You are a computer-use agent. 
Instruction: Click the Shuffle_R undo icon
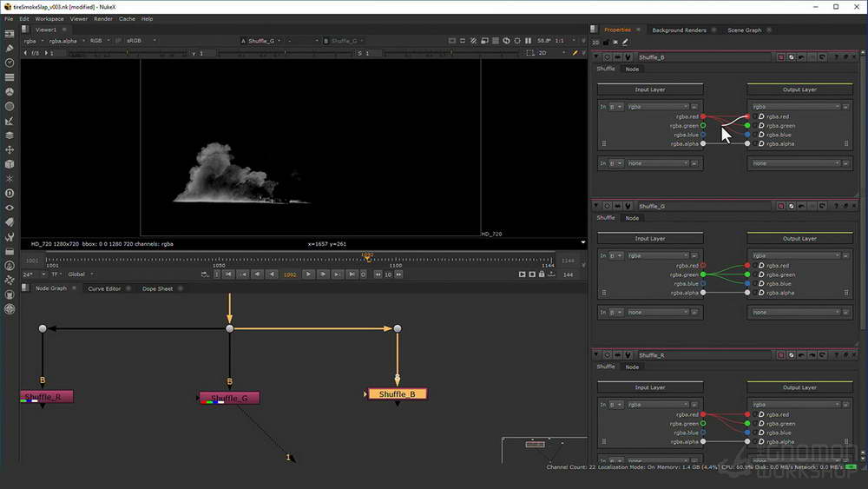click(801, 355)
